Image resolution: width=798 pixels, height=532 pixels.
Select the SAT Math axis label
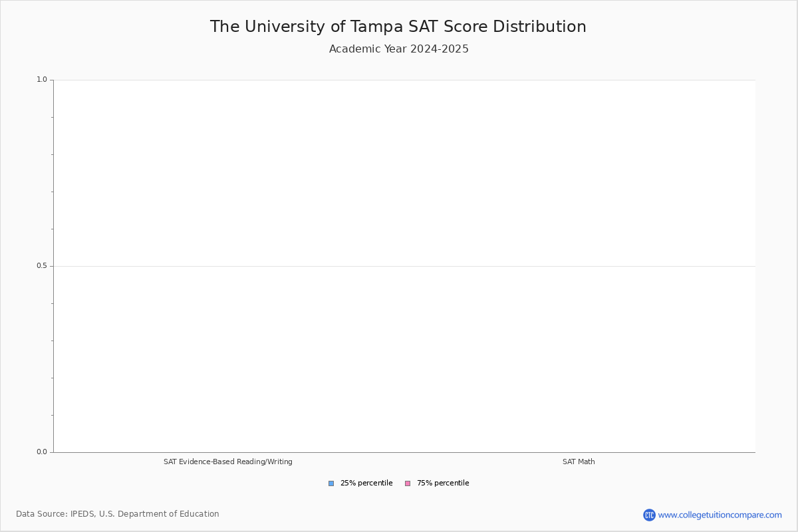[579, 462]
